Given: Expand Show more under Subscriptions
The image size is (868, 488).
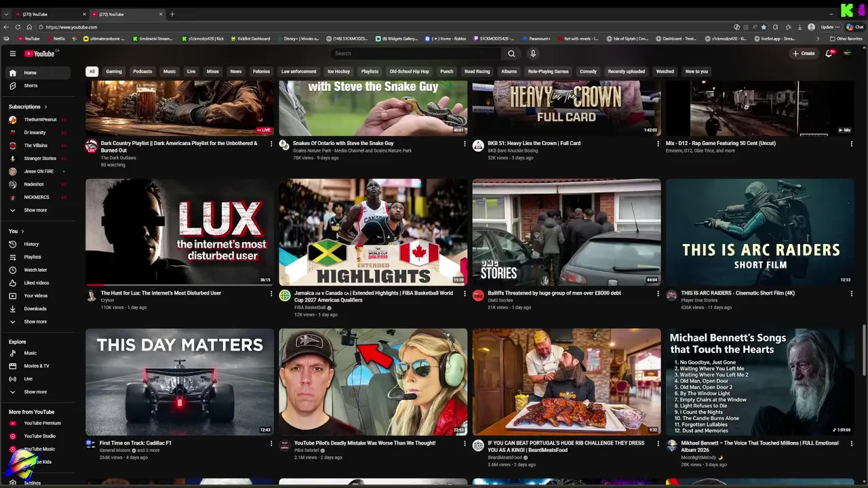Looking at the screenshot, I should coord(38,210).
